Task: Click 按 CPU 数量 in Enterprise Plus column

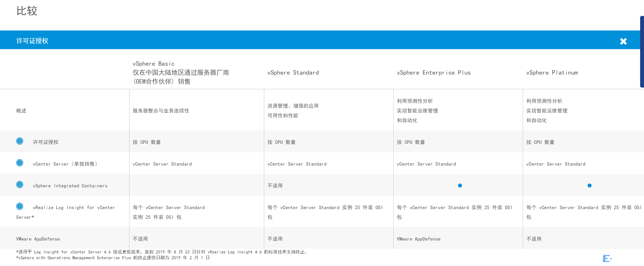Action: tap(411, 142)
